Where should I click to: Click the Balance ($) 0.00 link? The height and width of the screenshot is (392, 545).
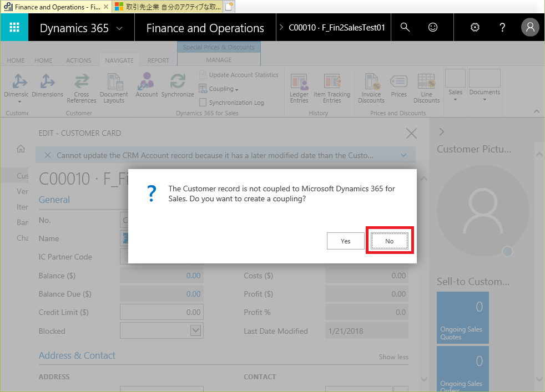pos(193,276)
